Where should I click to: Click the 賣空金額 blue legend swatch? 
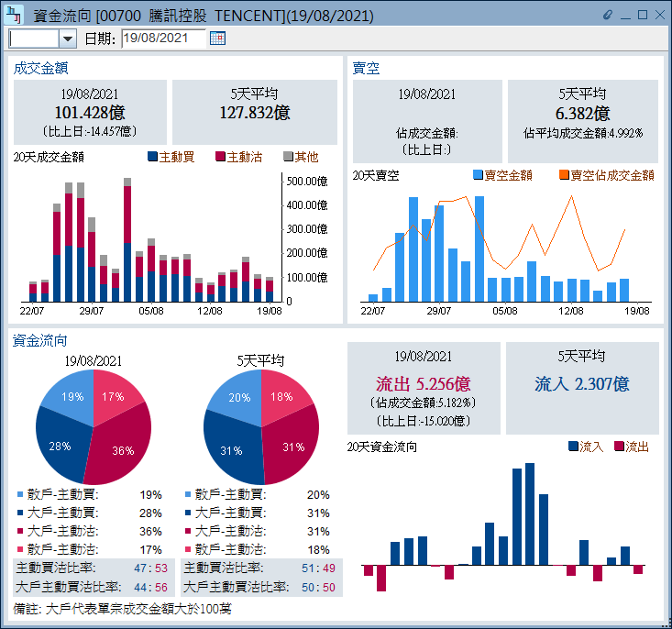pyautogui.click(x=478, y=175)
